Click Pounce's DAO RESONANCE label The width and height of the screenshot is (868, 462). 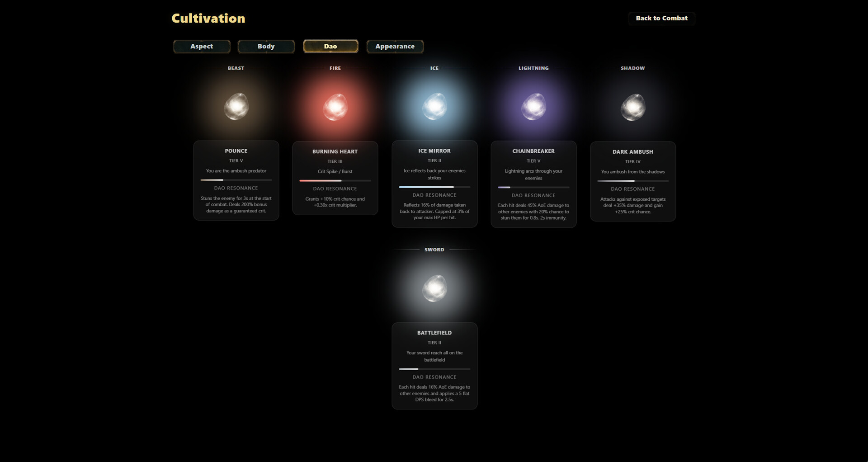pos(236,188)
